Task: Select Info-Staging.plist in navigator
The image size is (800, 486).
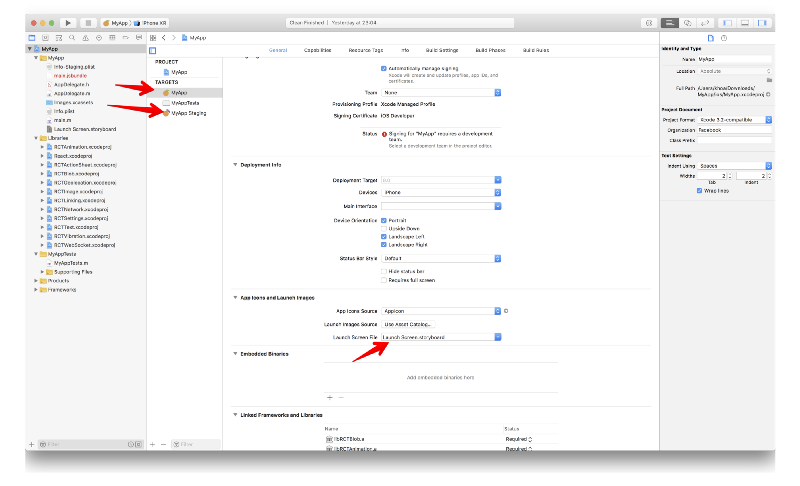Action: 74,67
